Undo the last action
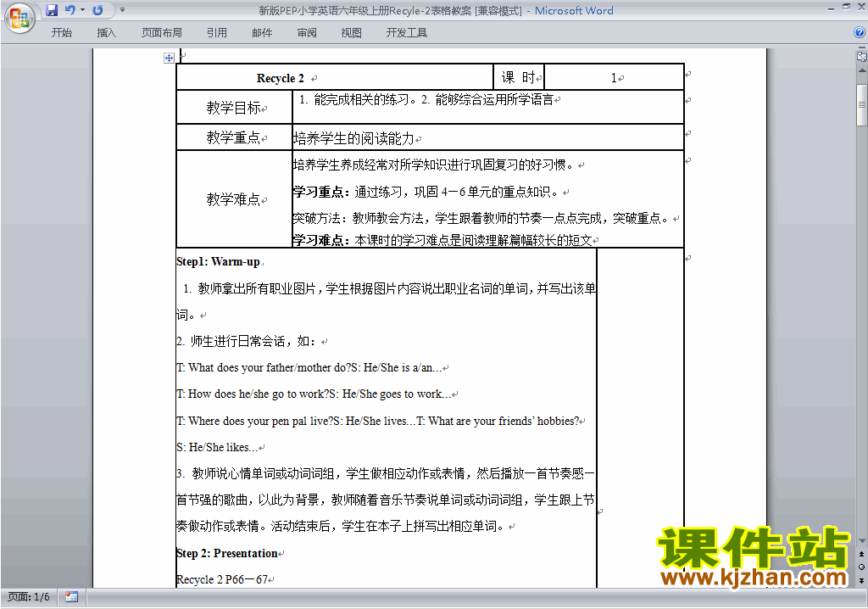The image size is (868, 609). pos(70,10)
